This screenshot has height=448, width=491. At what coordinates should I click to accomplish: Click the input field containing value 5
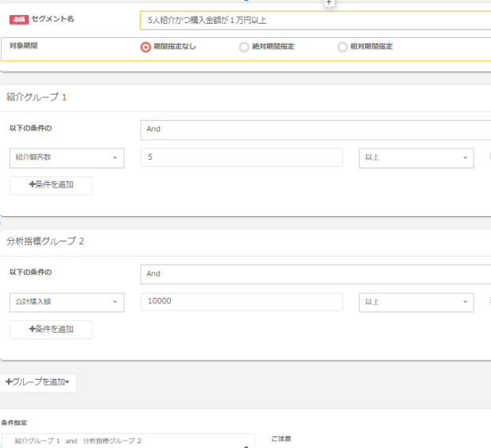241,158
